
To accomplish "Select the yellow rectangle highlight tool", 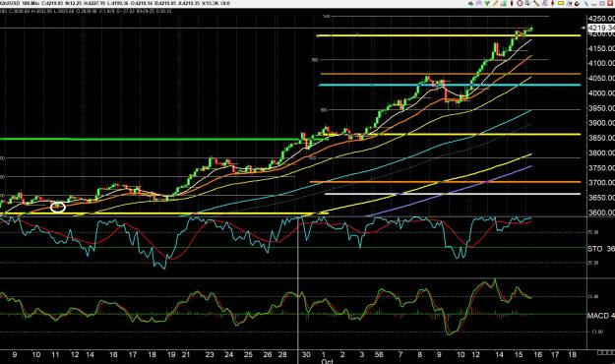I will [561, 4].
